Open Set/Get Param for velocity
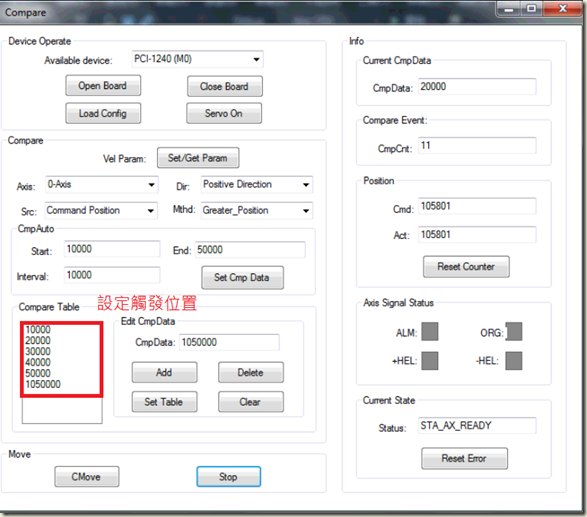This screenshot has width=587, height=517. pyautogui.click(x=198, y=158)
